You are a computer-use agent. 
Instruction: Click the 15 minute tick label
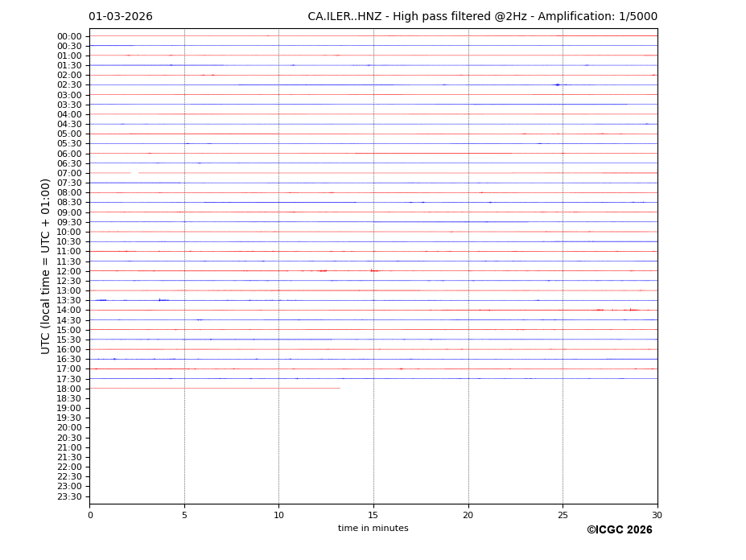point(373,515)
